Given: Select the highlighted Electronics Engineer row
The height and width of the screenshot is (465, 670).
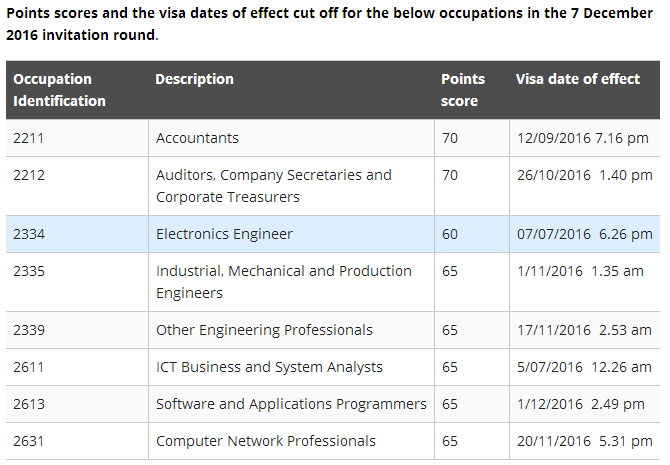Looking at the screenshot, I should tap(224, 234).
